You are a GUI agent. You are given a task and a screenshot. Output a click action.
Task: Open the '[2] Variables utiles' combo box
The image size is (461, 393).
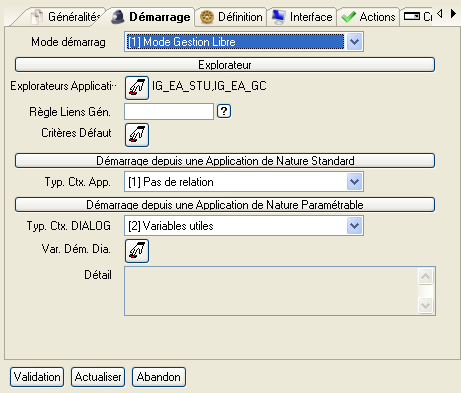244,226
